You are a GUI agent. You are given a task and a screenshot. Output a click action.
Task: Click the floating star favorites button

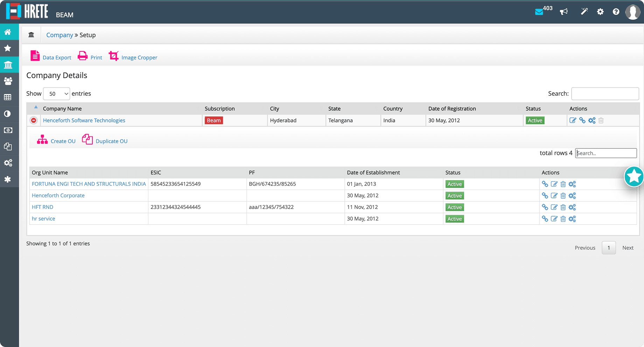[634, 177]
